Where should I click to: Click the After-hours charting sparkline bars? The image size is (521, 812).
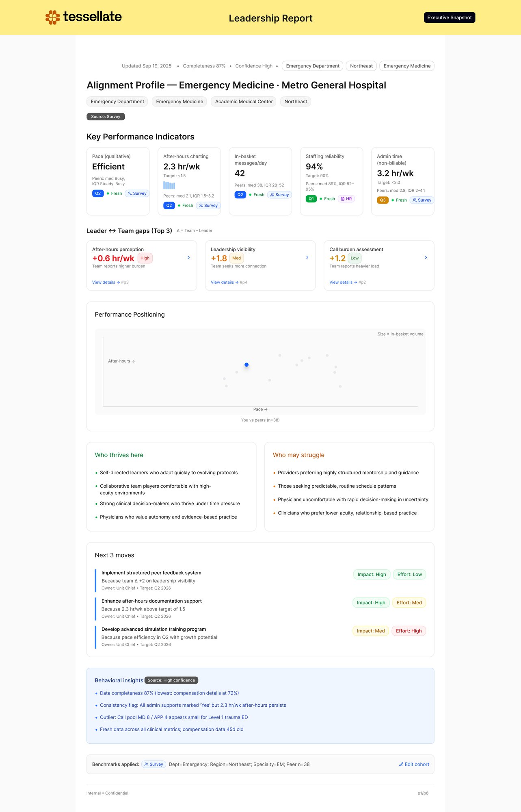pos(169,185)
